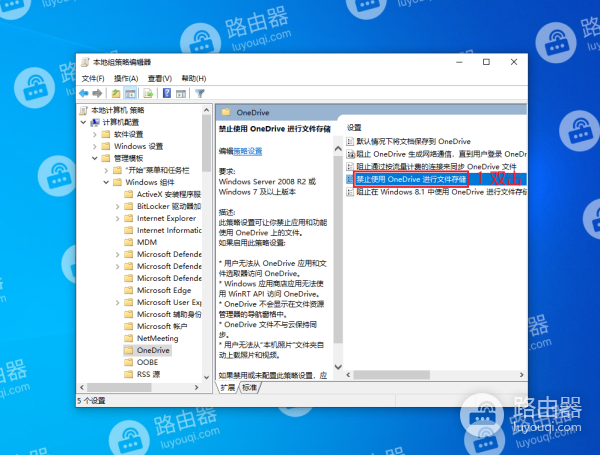This screenshot has width=600, height=455.
Task: Click tree pane horizontal scrollbar left arrow
Action: (x=82, y=388)
